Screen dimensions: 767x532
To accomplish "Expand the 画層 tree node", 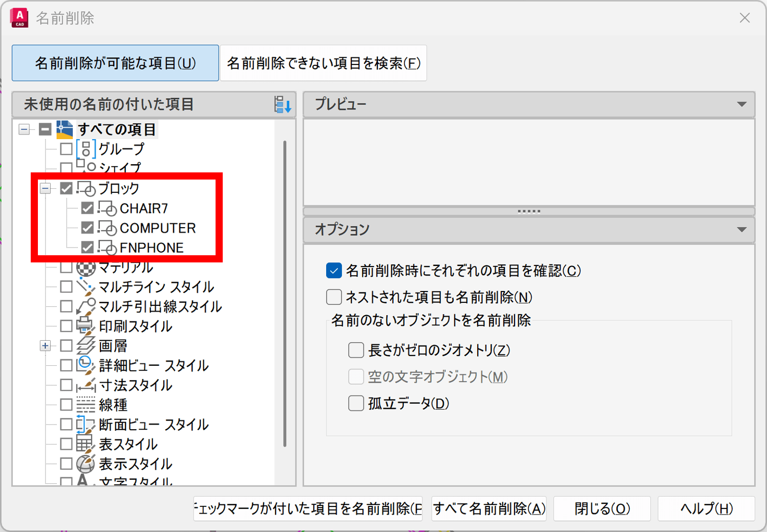I will (x=46, y=346).
